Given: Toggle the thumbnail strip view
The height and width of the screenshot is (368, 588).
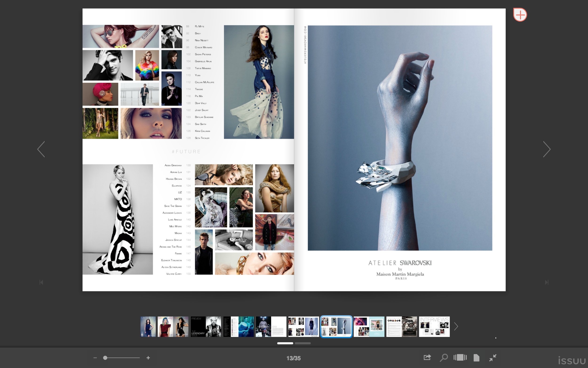Looking at the screenshot, I should (x=460, y=358).
